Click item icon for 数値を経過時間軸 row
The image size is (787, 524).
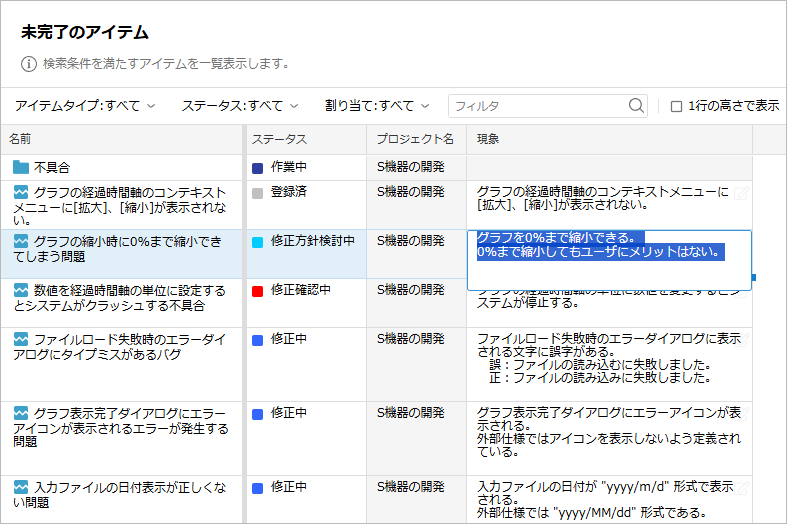(21, 290)
